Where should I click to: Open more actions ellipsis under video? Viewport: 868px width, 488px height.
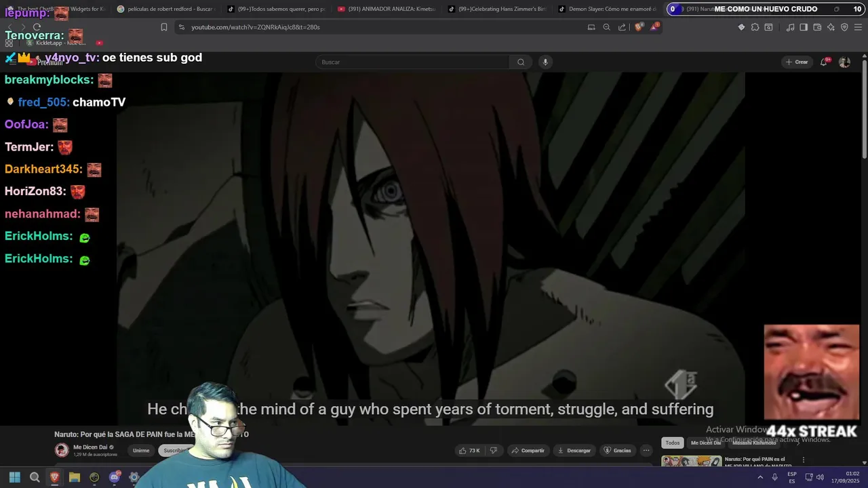646,450
